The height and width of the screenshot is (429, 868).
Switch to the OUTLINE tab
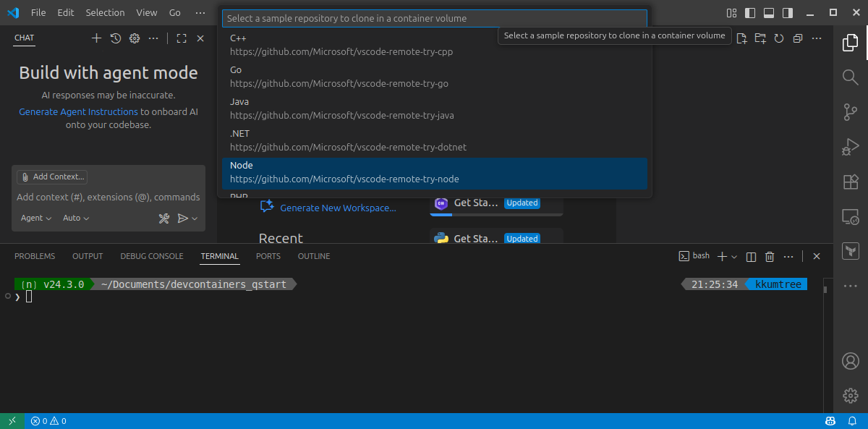pos(314,256)
